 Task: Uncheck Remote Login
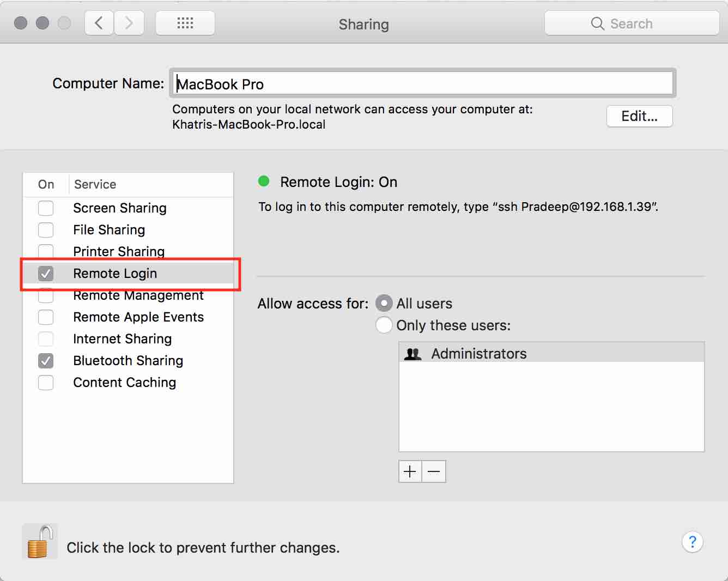tap(46, 274)
